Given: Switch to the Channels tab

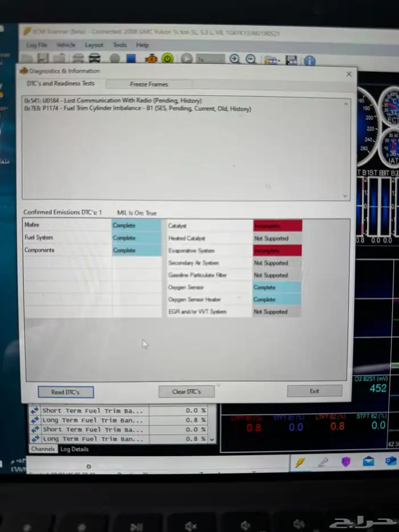Looking at the screenshot, I should pos(43,449).
